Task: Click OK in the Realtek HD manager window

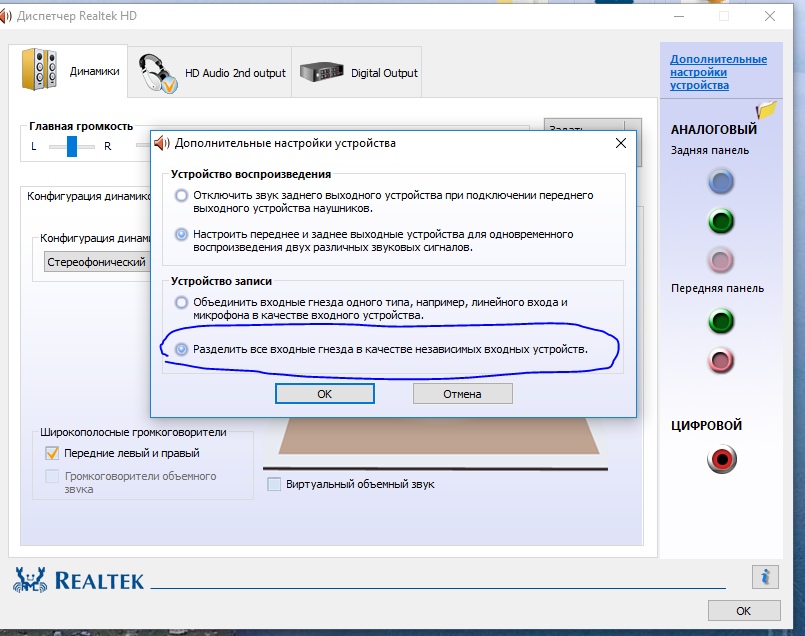Action: click(744, 611)
